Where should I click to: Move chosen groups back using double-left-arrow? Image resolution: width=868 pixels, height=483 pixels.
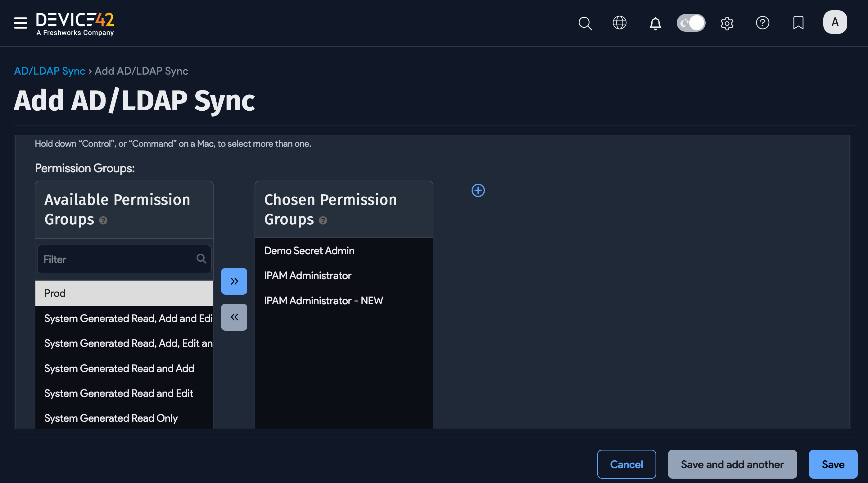(234, 317)
